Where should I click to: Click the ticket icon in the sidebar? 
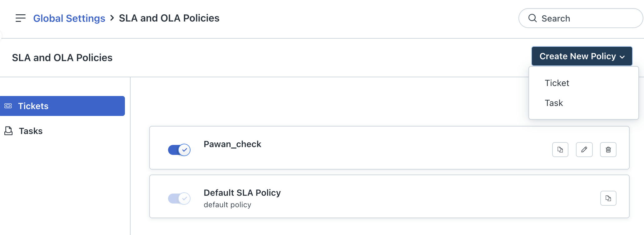8,106
